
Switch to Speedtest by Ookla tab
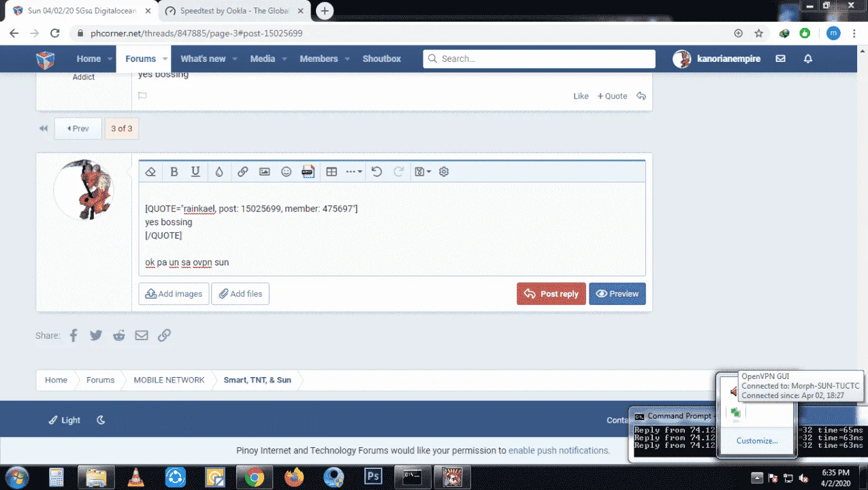point(234,11)
